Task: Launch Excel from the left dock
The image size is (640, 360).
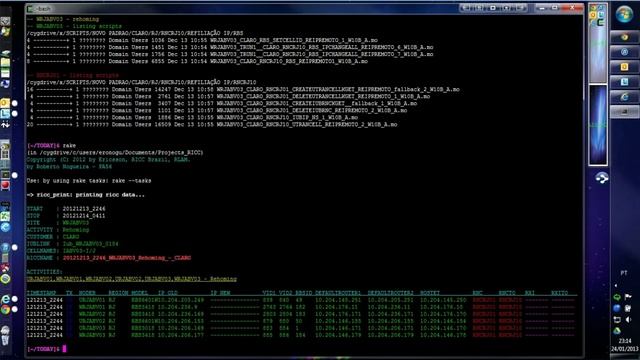Action: click(x=5, y=217)
